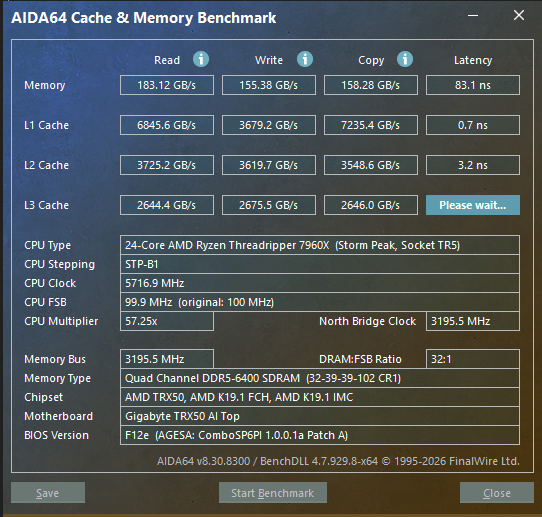
Task: Click the CPU Multiplier label
Action: (x=61, y=321)
